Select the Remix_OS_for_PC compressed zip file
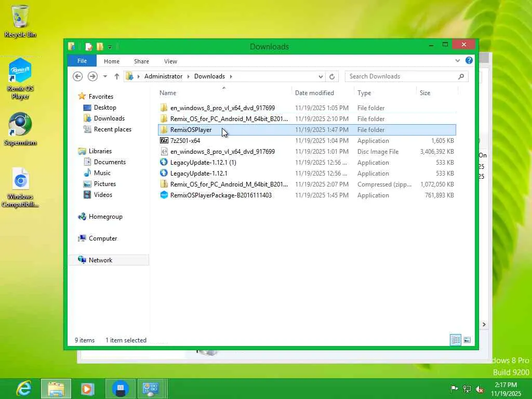The width and height of the screenshot is (532, 399). coord(307,184)
